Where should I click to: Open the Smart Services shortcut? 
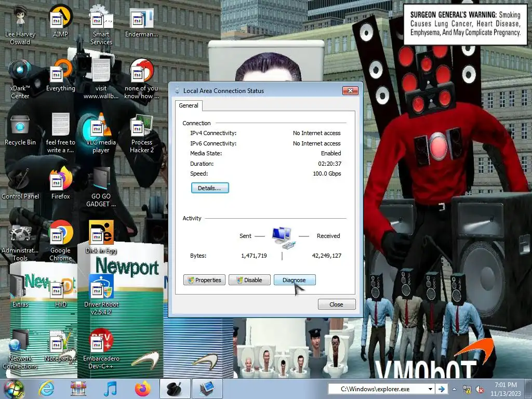click(101, 25)
